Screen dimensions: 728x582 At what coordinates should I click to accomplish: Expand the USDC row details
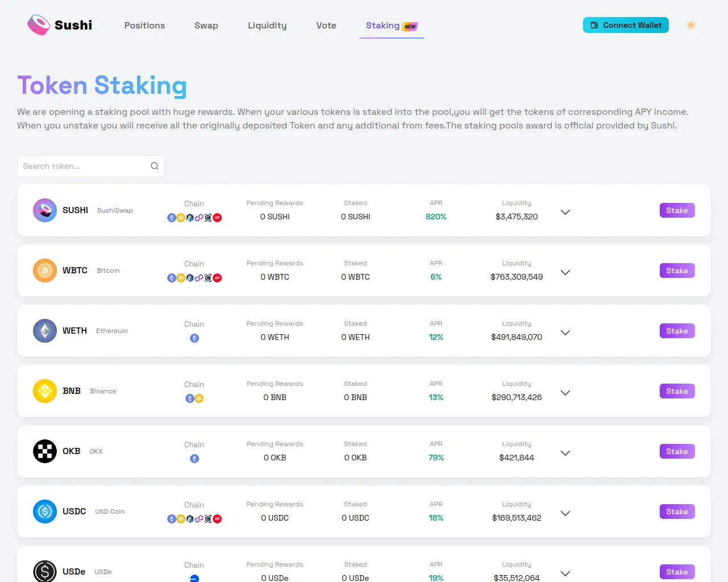(x=565, y=513)
